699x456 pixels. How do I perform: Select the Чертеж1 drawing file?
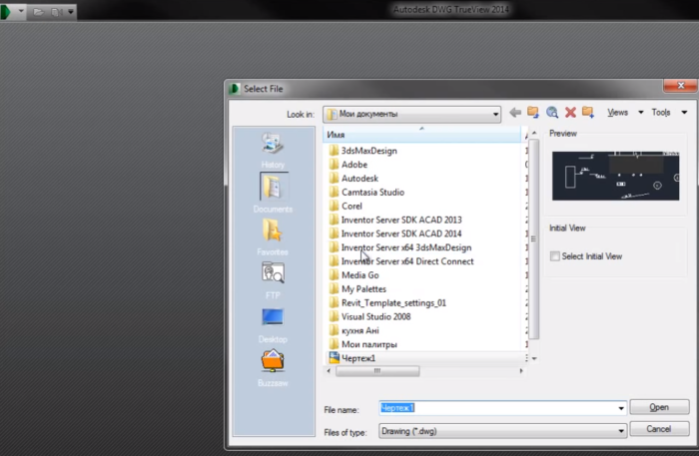[358, 358]
